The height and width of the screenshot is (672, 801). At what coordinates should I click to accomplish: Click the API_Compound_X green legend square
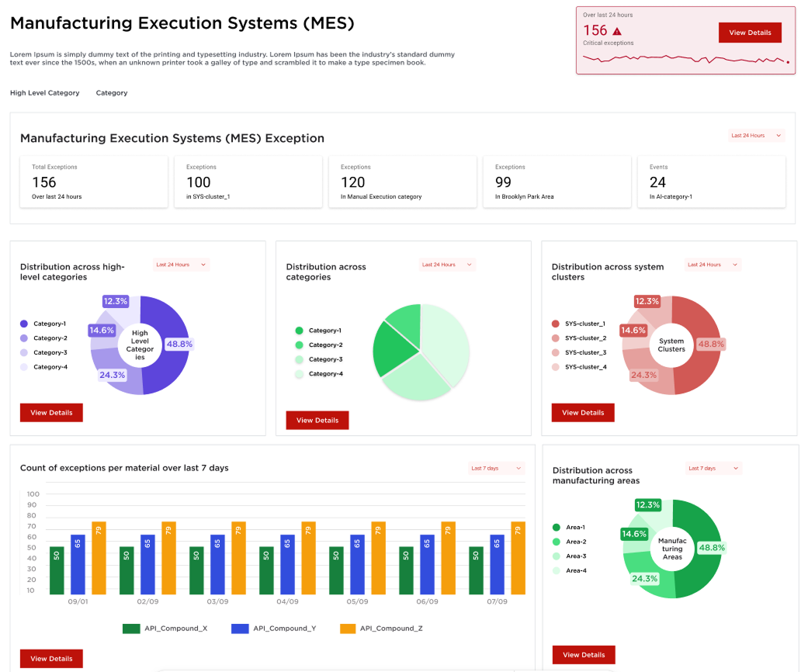click(x=131, y=629)
